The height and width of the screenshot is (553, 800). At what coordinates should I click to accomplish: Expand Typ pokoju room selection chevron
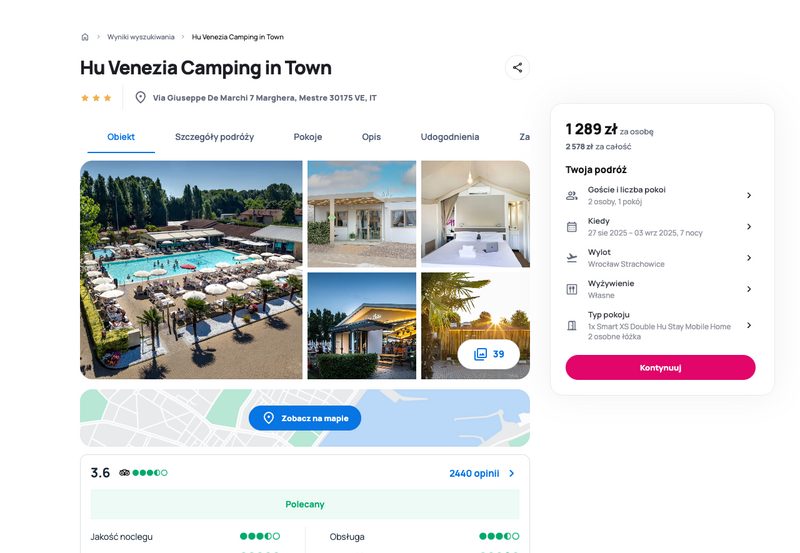pos(749,325)
